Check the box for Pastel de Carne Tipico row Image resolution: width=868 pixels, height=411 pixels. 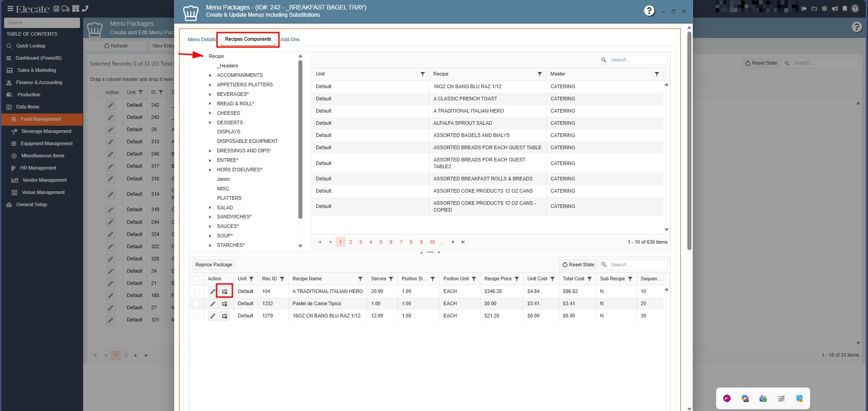pos(197,304)
